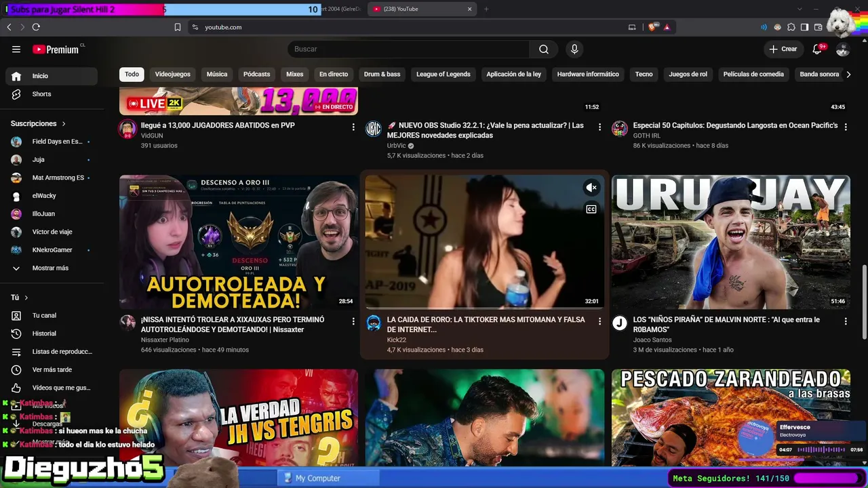
Task: Toggle the browser sidebar panel icon
Action: pos(805,27)
